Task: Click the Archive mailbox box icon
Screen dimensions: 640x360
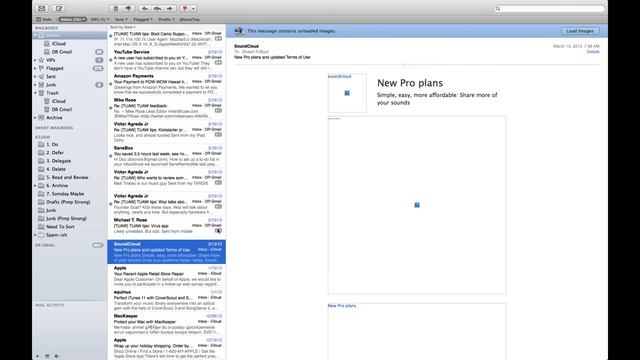Action: (41, 118)
